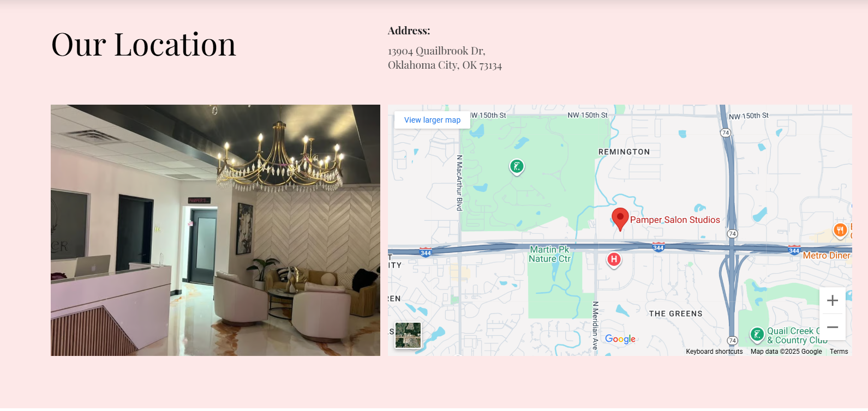Click the red Pamper Salon Studios map pin
Image resolution: width=868 pixels, height=411 pixels.
click(x=620, y=219)
